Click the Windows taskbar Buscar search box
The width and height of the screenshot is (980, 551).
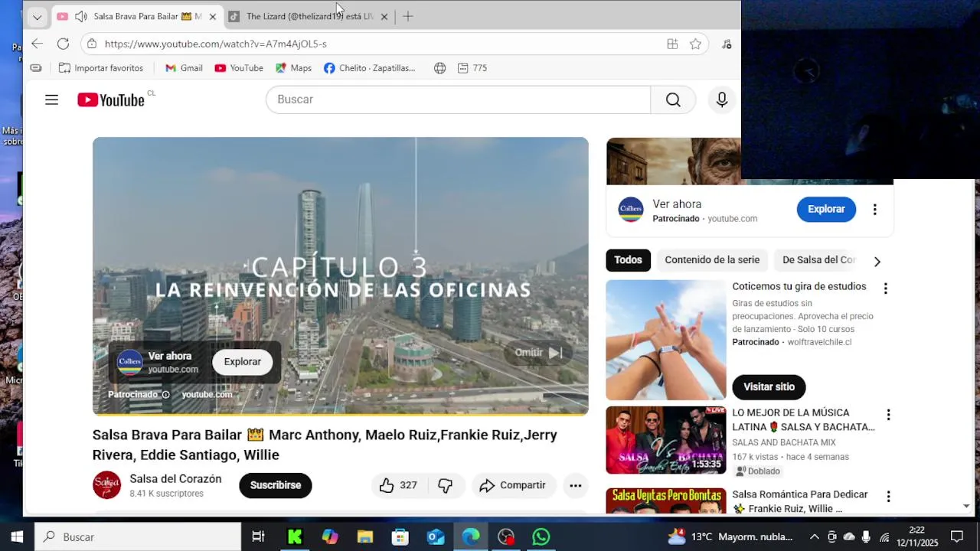pyautogui.click(x=138, y=537)
